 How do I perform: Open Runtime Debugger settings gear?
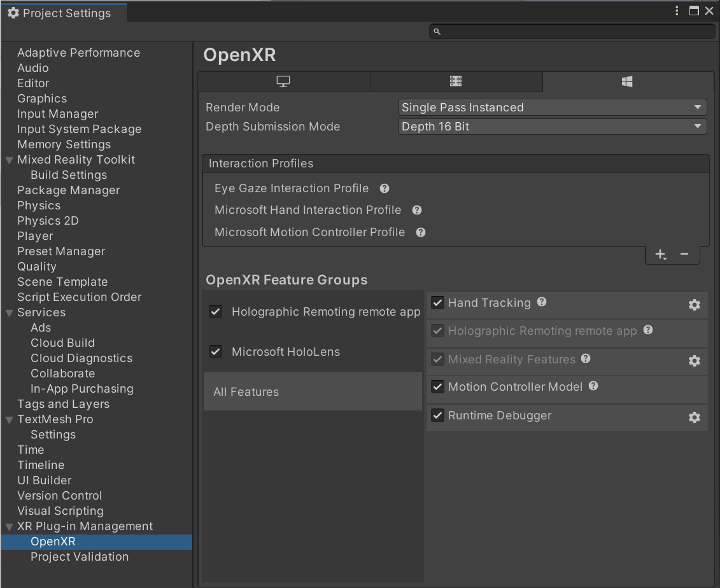(x=695, y=417)
